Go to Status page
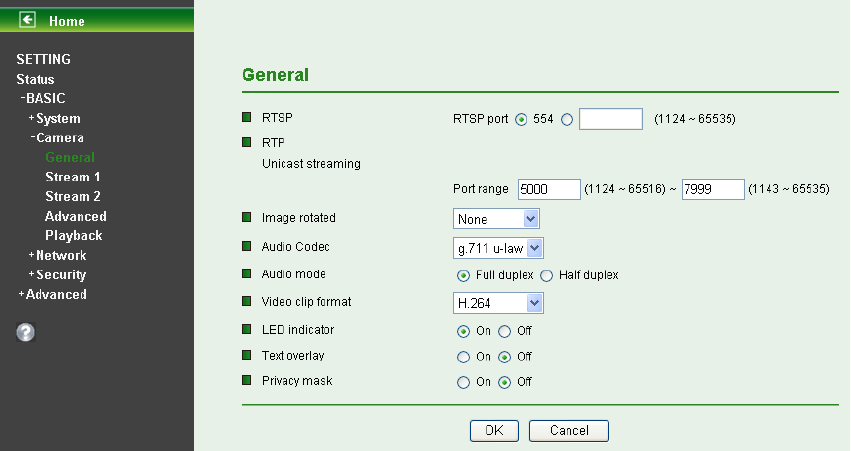The width and height of the screenshot is (851, 451). coord(35,79)
